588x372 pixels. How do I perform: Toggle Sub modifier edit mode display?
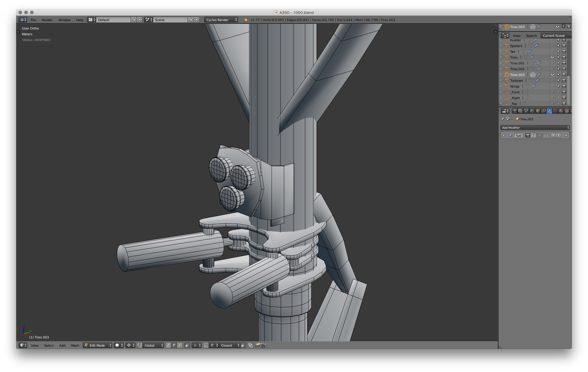pyautogui.click(x=540, y=135)
